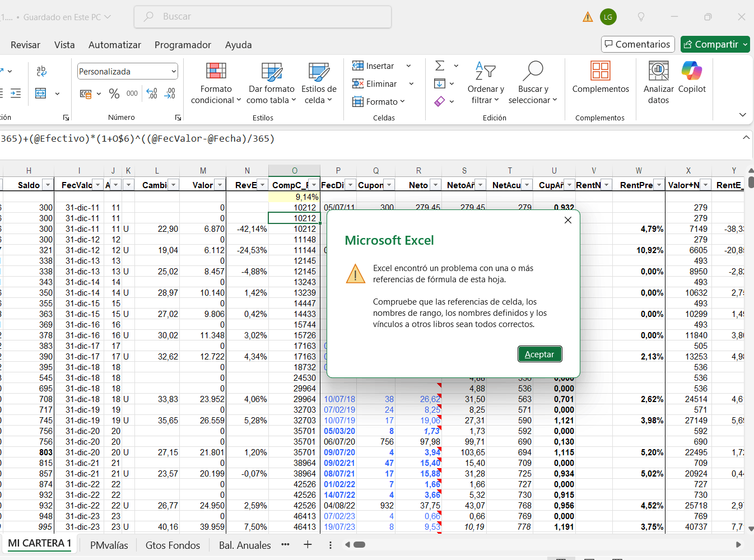Click the Analizar datos icon
Image resolution: width=754 pixels, height=560 pixels.
pyautogui.click(x=658, y=72)
